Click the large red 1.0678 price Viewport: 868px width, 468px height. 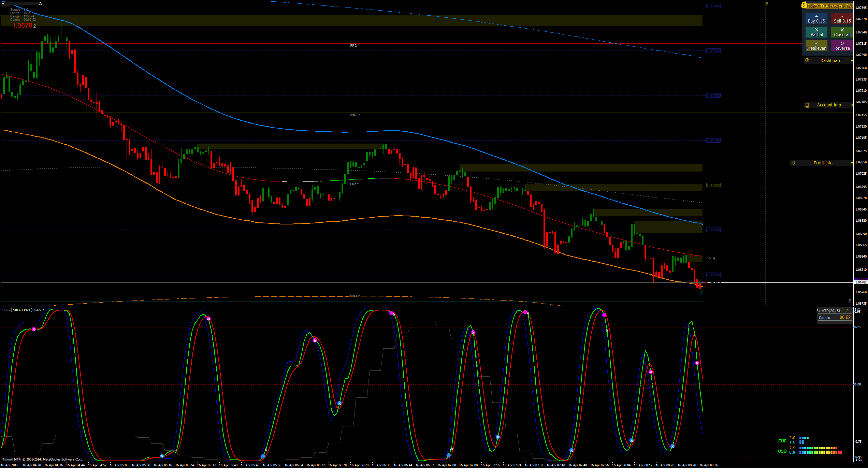point(22,26)
